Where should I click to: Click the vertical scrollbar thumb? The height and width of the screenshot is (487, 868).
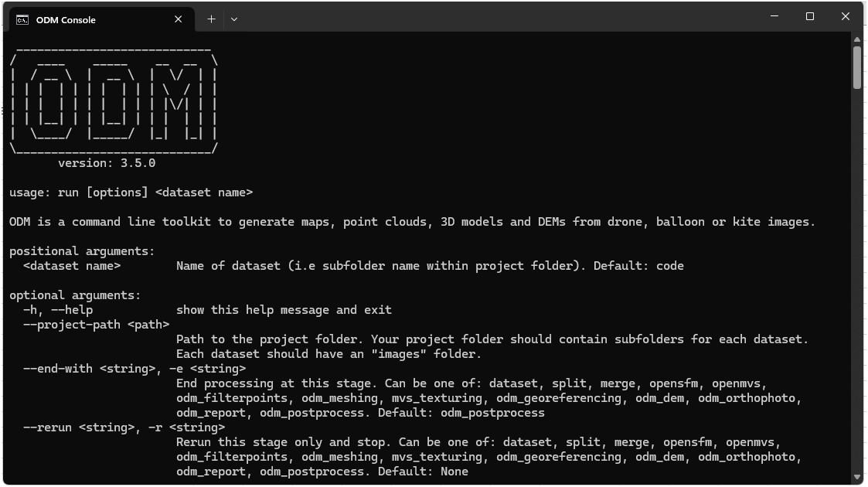click(857, 67)
